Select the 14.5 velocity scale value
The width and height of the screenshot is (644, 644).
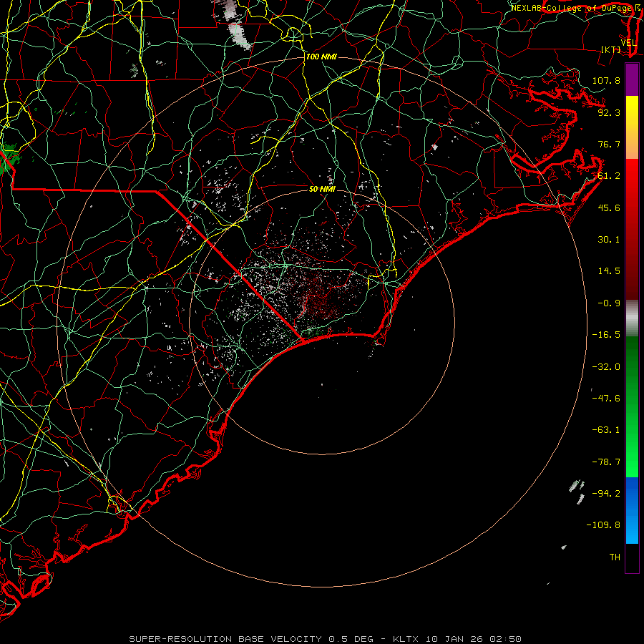(609, 271)
